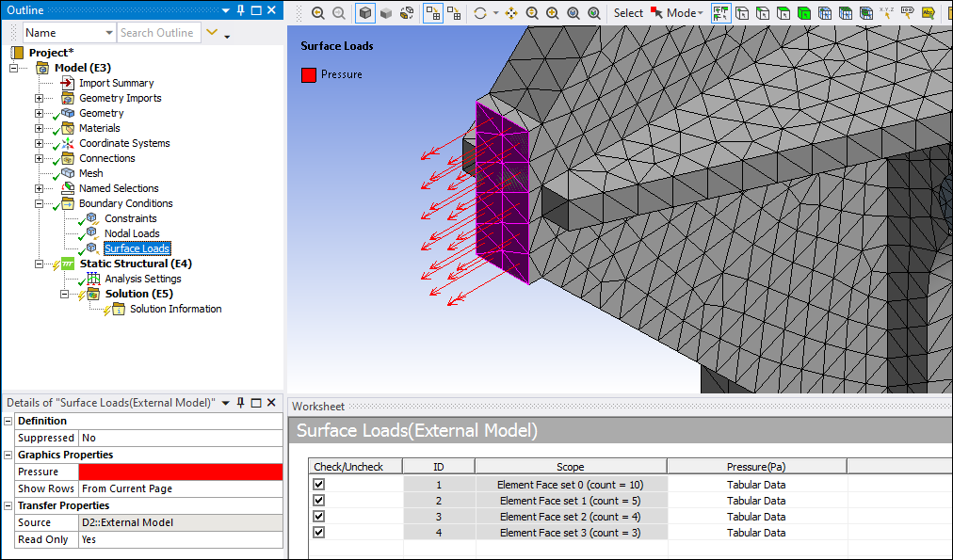Viewport: 953px width, 560px height.
Task: Select Nodal Loads in the outline
Action: tap(132, 233)
